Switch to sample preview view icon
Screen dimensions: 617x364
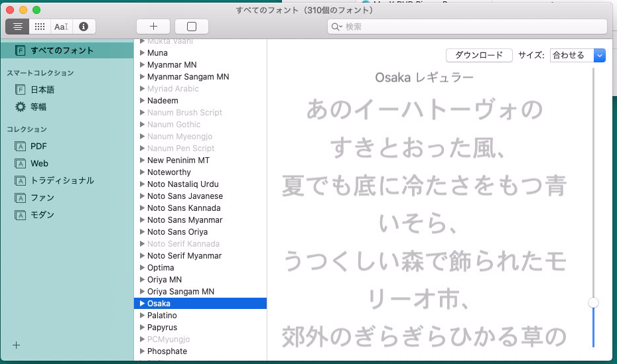17,27
